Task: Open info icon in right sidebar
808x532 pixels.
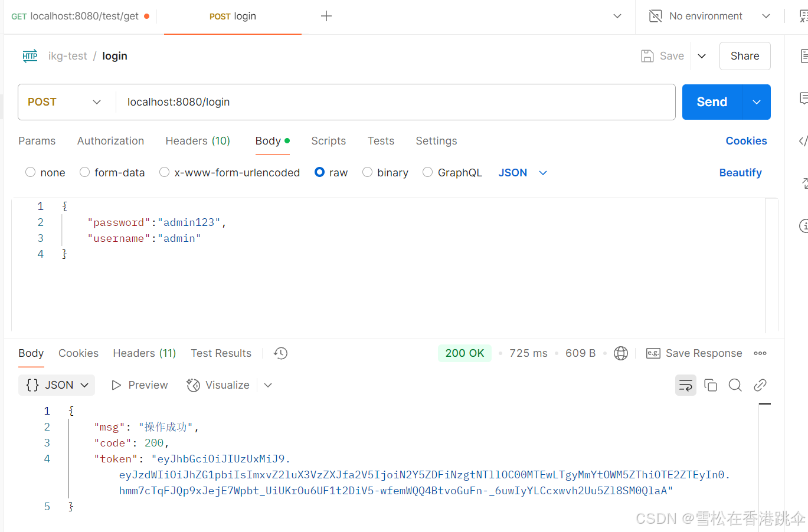Action: pyautogui.click(x=804, y=225)
